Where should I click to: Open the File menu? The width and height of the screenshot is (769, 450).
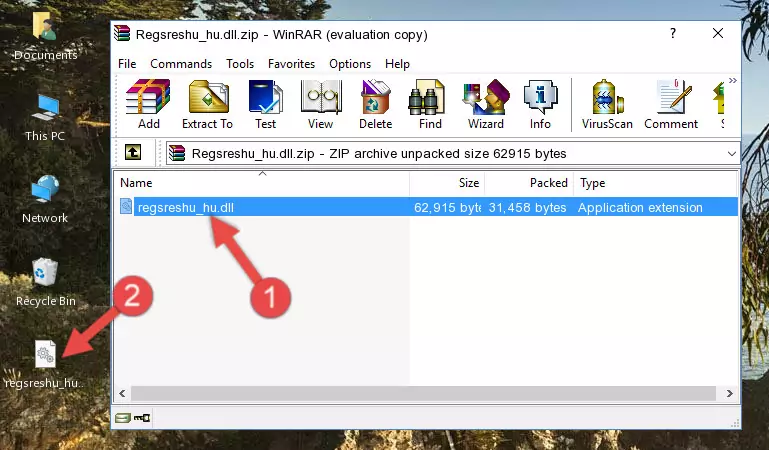tap(127, 64)
